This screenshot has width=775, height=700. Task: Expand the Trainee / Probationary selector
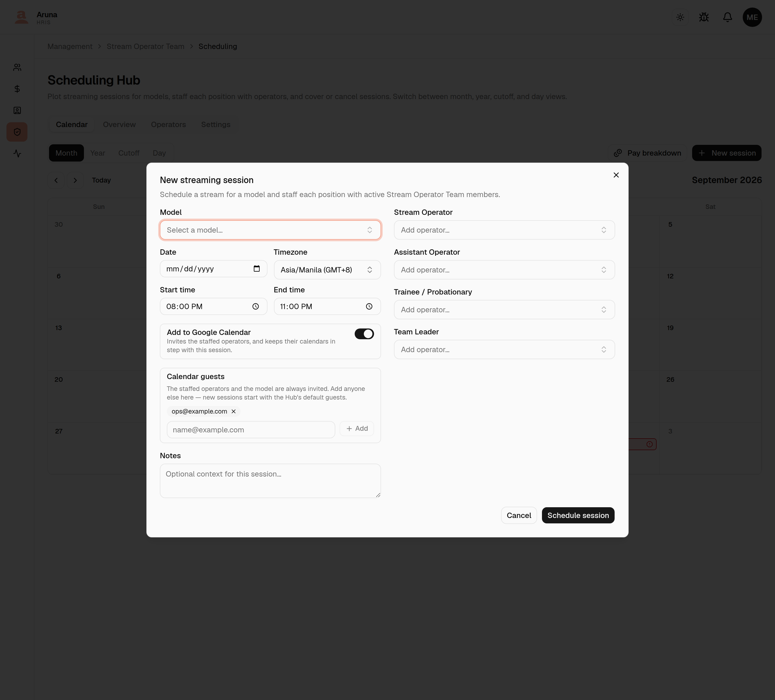(504, 310)
